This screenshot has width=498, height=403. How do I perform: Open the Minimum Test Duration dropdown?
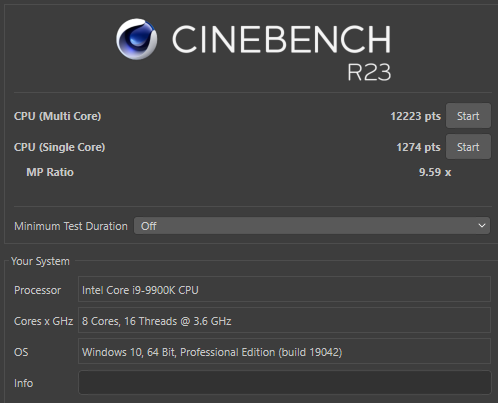(312, 226)
